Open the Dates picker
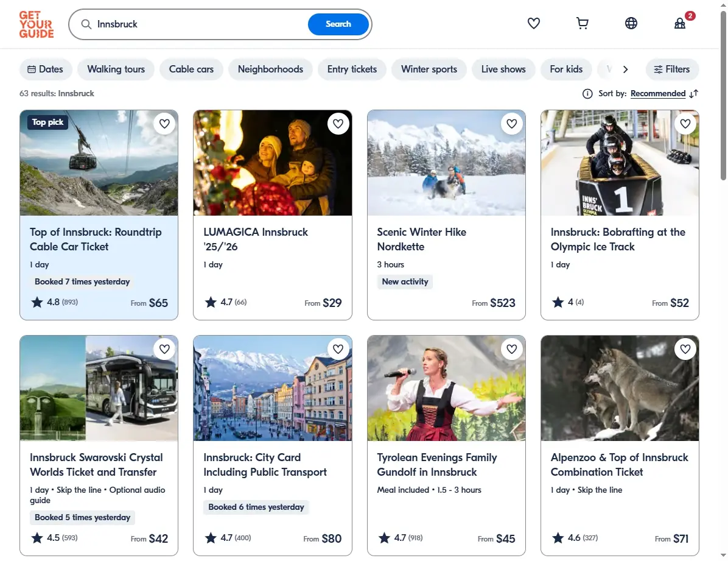This screenshot has width=728, height=561. point(46,69)
